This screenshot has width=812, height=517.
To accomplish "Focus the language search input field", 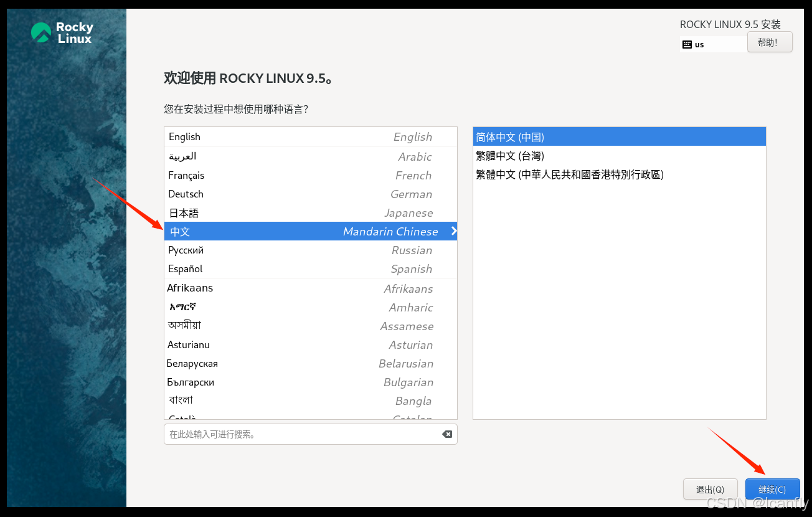I will click(x=311, y=434).
